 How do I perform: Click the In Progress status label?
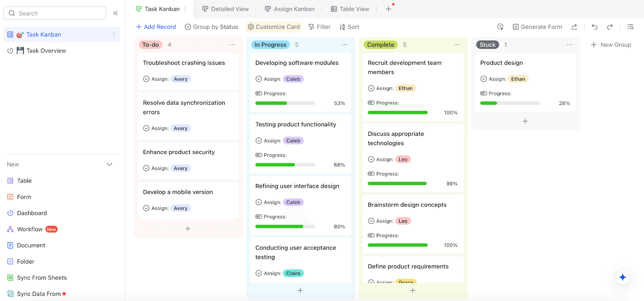point(270,45)
